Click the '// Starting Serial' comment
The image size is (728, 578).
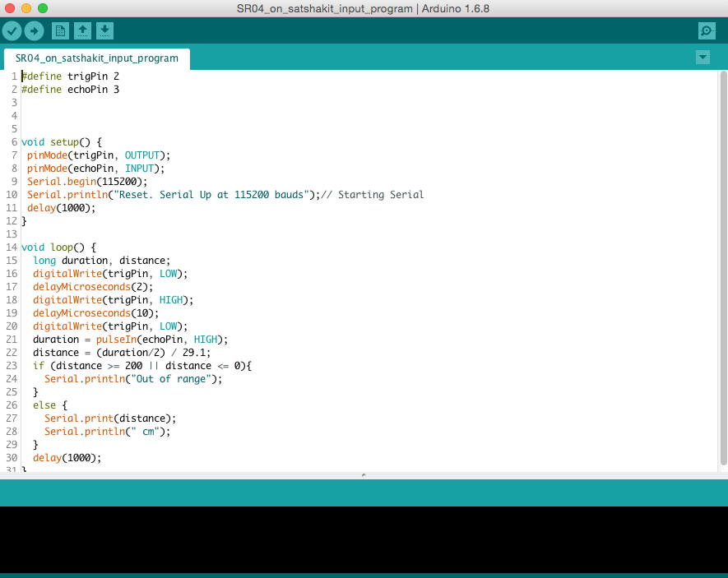pyautogui.click(x=373, y=194)
